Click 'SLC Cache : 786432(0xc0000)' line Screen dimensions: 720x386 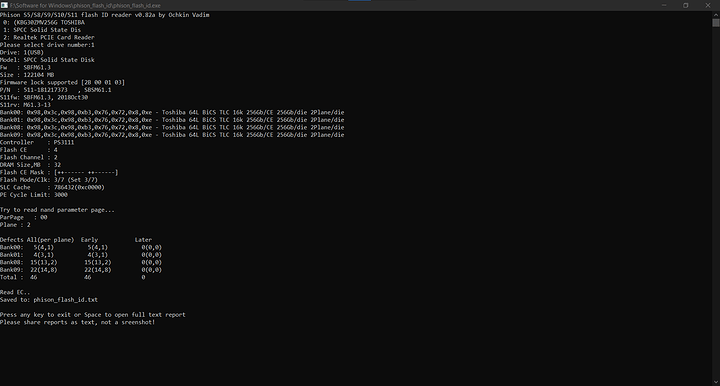coord(52,187)
